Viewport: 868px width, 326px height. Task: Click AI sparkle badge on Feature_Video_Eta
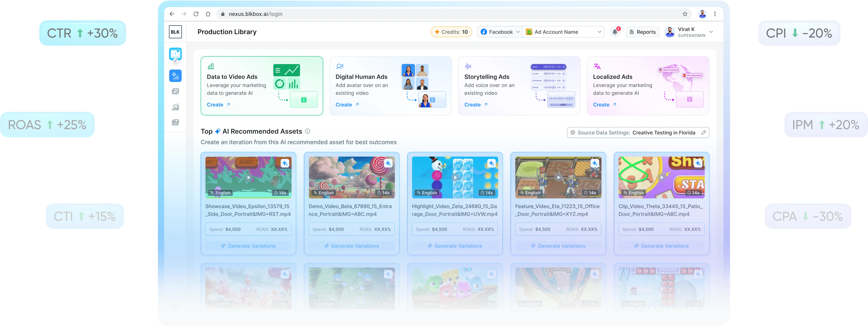point(595,163)
